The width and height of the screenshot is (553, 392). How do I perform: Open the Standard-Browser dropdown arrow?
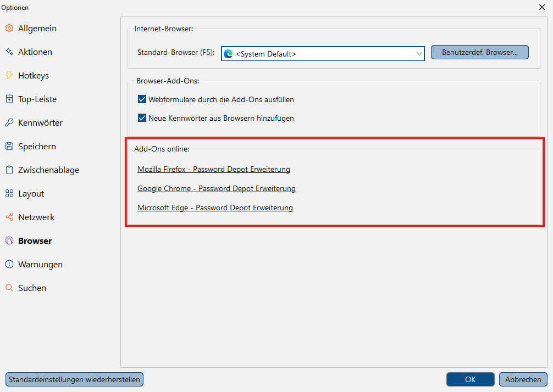[419, 54]
